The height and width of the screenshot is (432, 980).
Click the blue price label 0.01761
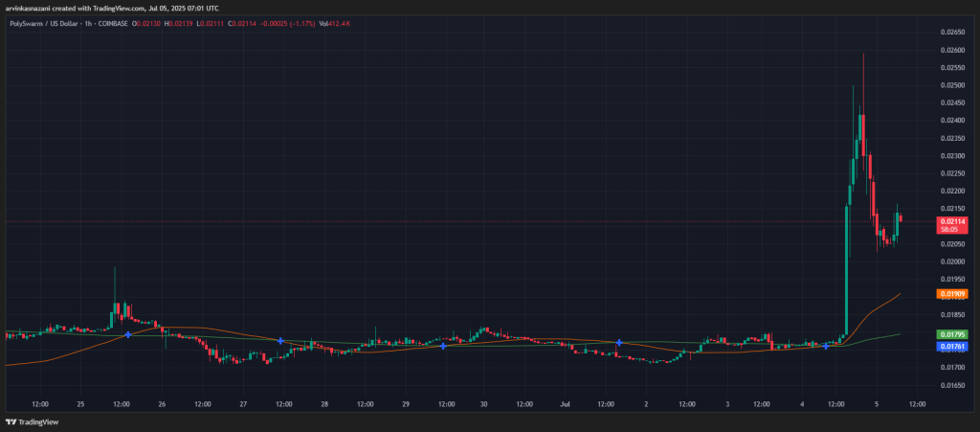pos(952,346)
